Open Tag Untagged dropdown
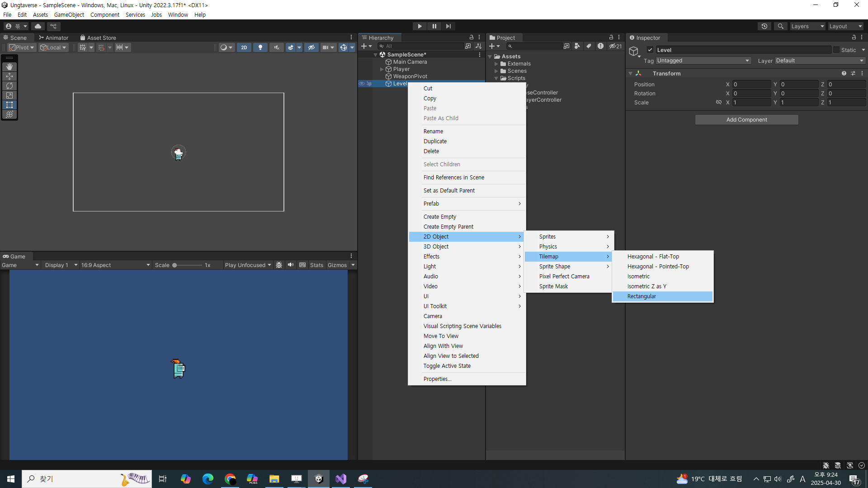 pyautogui.click(x=703, y=61)
